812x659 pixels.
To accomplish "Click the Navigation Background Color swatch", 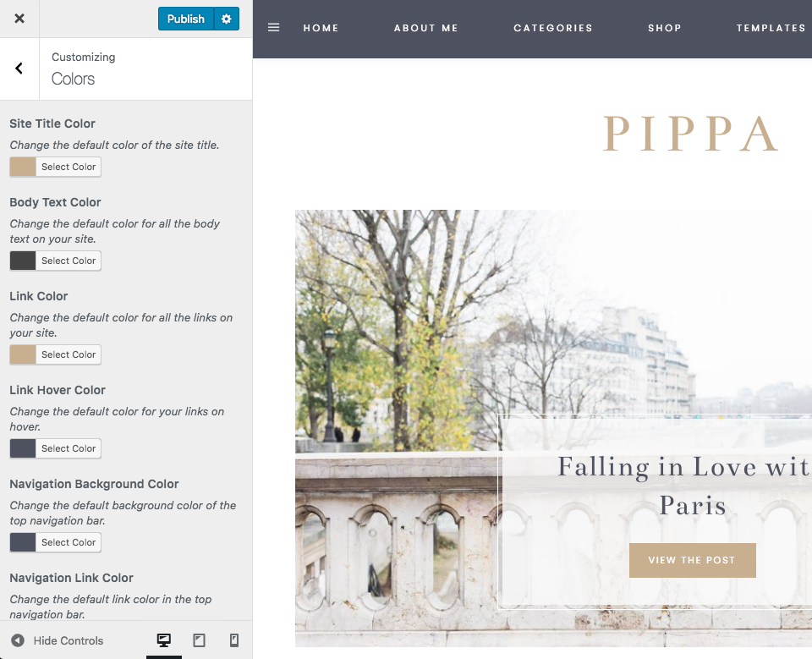I will click(x=23, y=542).
